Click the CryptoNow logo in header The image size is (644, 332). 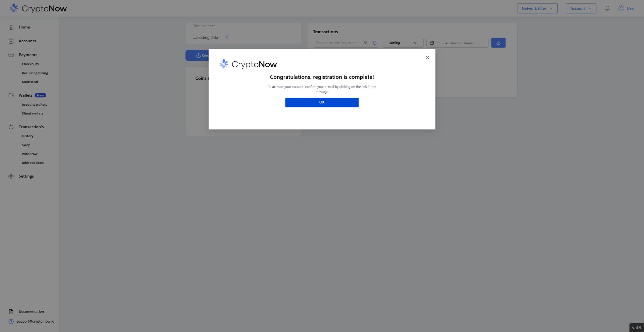38,8
